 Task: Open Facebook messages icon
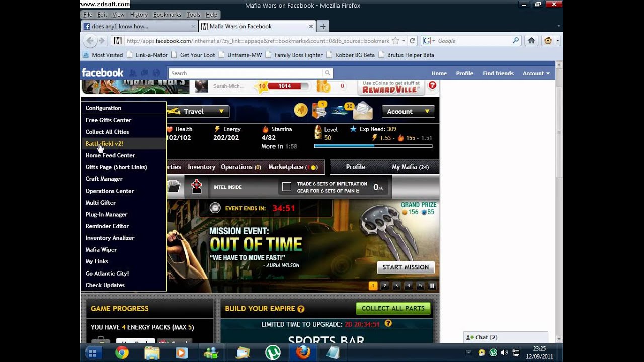click(x=145, y=73)
